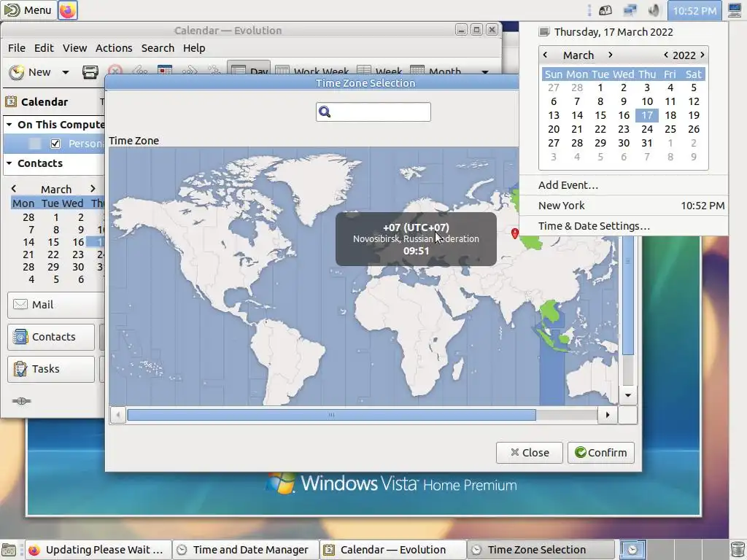Image resolution: width=747 pixels, height=560 pixels.
Task: Go to next month in Evolution mini calendar
Action: [93, 189]
